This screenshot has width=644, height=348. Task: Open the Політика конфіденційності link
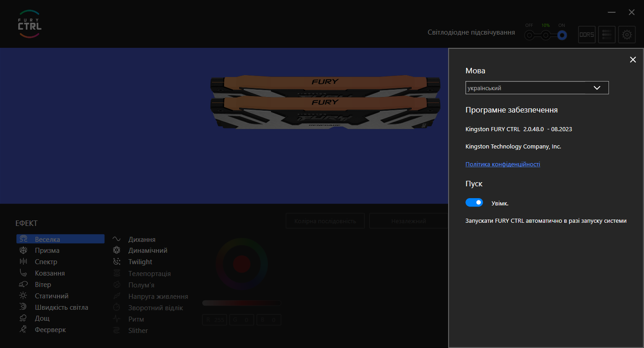coord(503,164)
